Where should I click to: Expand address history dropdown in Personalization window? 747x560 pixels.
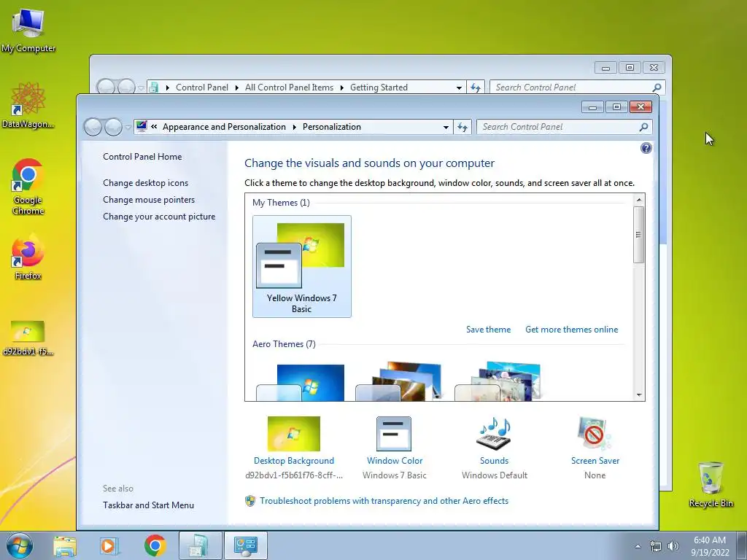[x=446, y=127]
